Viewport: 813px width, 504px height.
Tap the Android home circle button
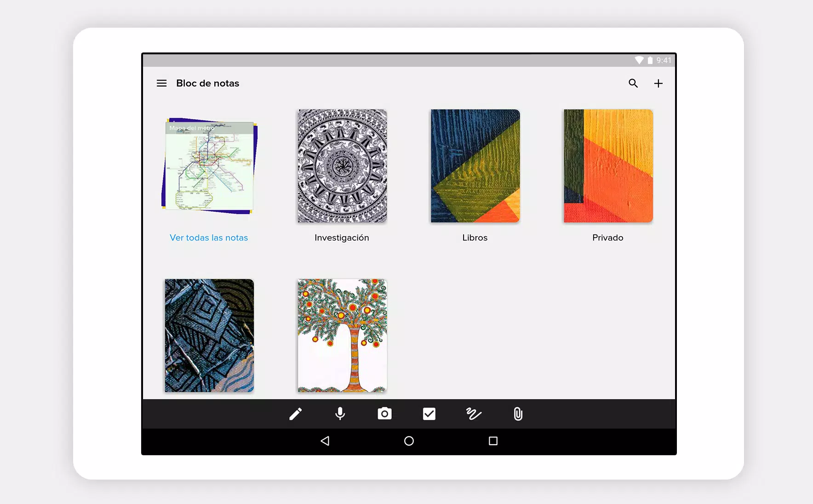409,441
